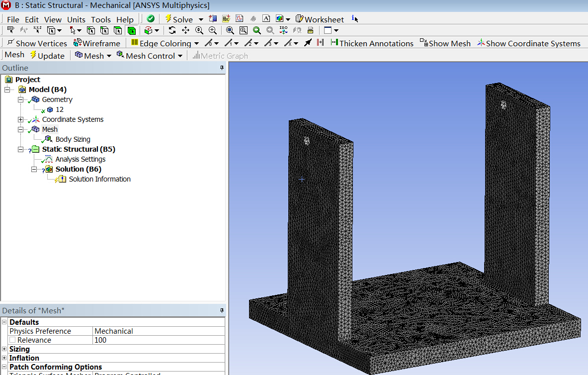Open the Units menu
Screen dimensions: 588x375
tap(76, 19)
